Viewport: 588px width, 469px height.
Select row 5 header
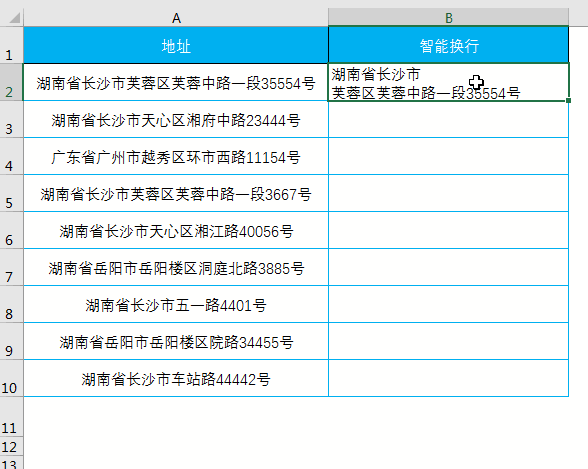(11, 193)
